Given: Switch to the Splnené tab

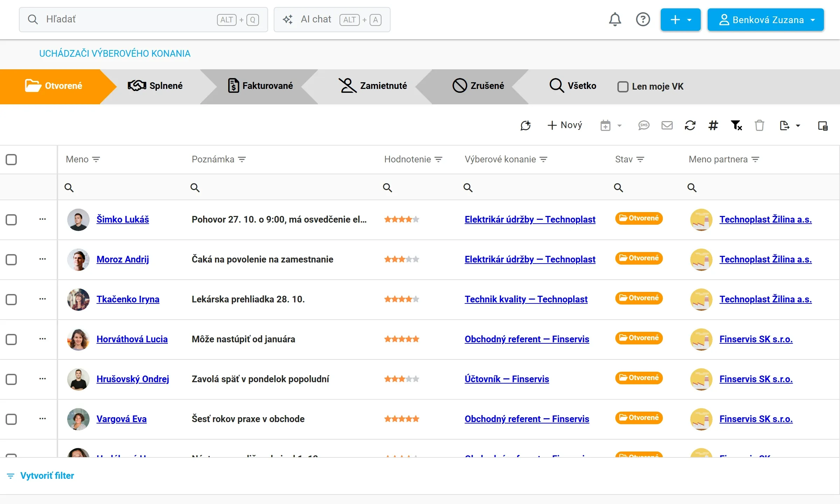Looking at the screenshot, I should (155, 86).
